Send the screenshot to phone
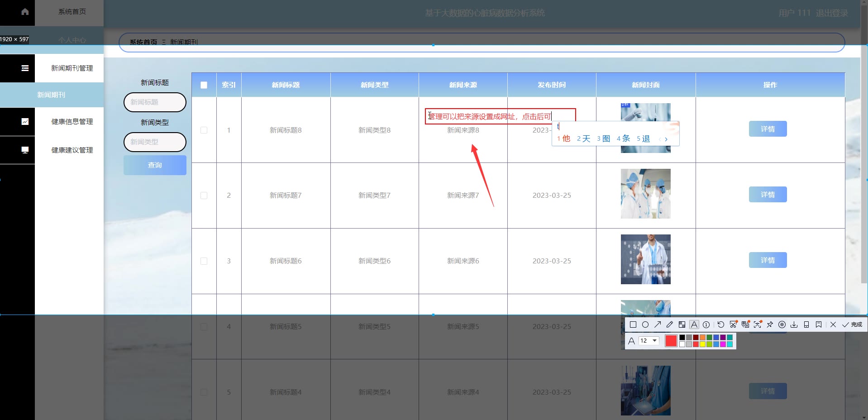This screenshot has height=420, width=868. 806,325
